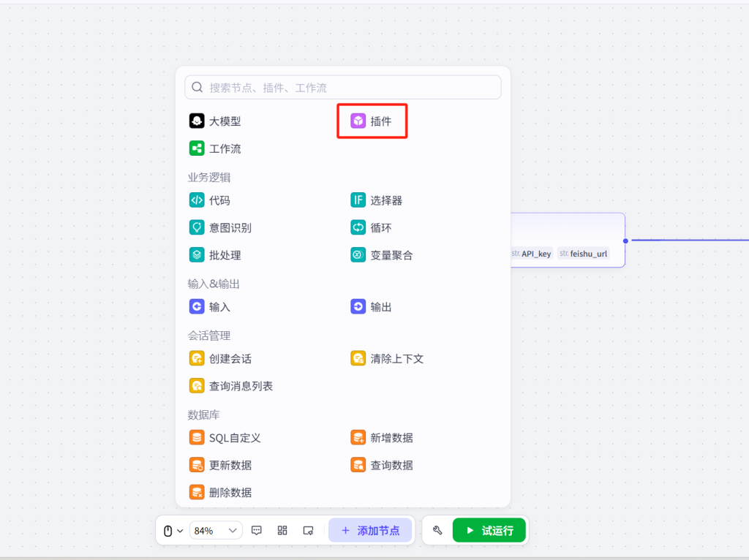
Task: Select the 插件 plugin node
Action: coord(372,121)
